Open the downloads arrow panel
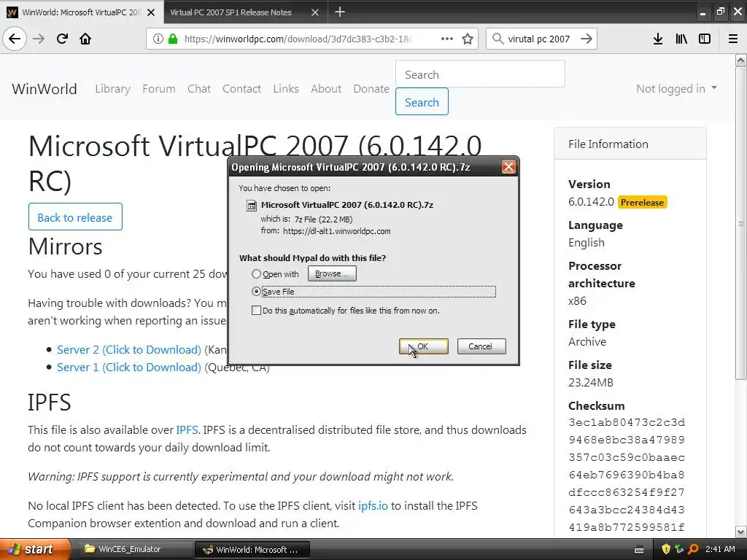The image size is (747, 560). click(658, 39)
